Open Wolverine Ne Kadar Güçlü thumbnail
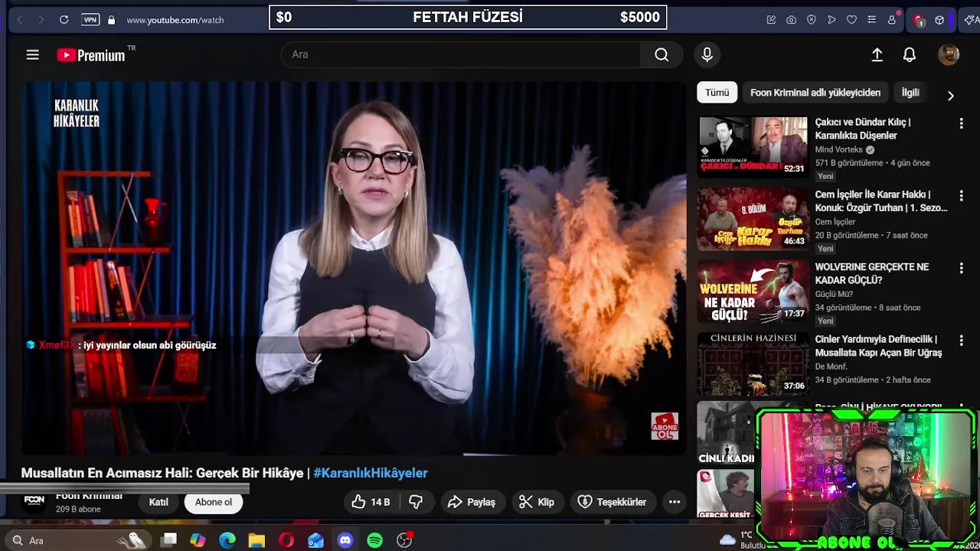 pyautogui.click(x=753, y=292)
